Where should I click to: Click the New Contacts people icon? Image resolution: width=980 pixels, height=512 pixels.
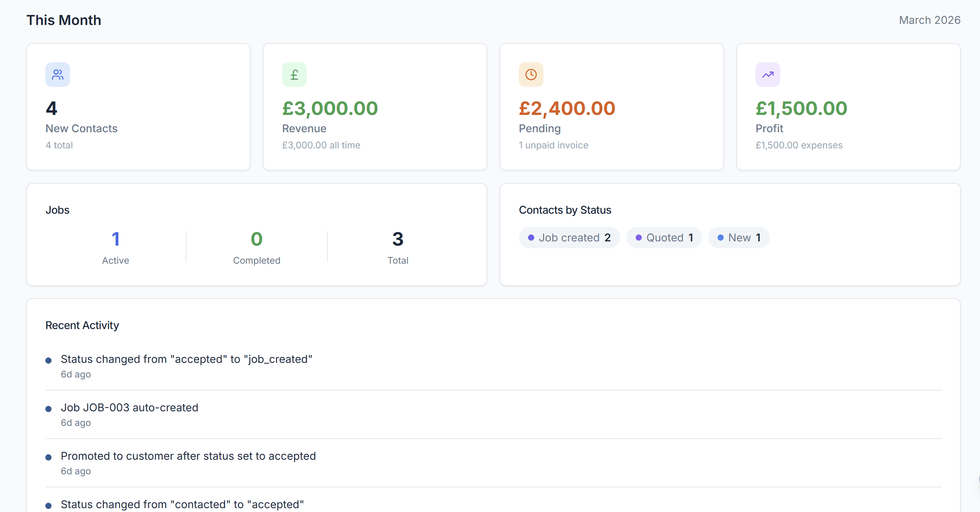pos(57,74)
